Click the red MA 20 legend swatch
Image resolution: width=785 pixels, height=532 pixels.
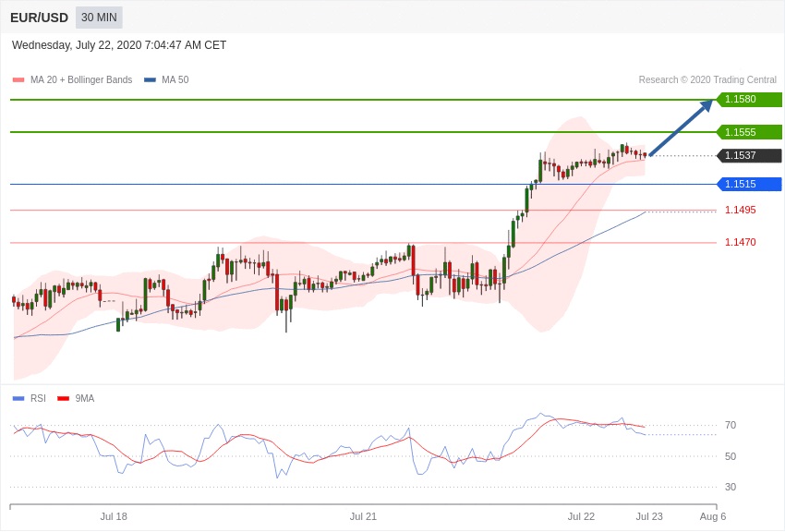point(18,80)
